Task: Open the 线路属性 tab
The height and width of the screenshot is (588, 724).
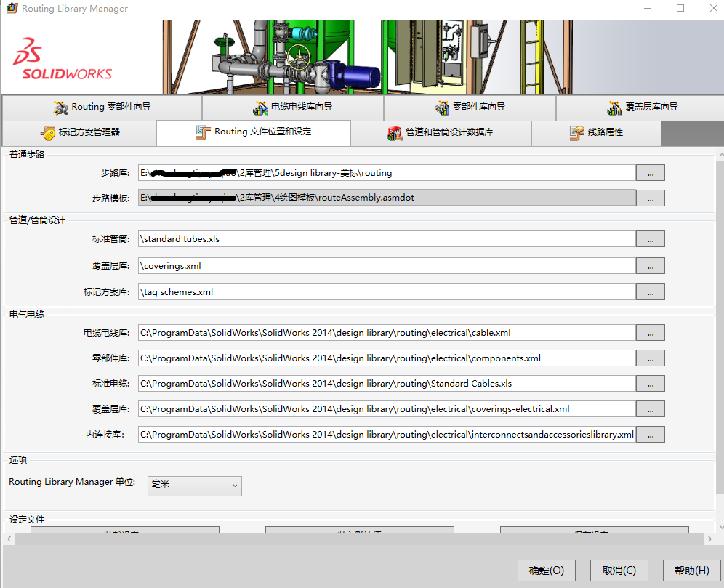Action: 596,133
